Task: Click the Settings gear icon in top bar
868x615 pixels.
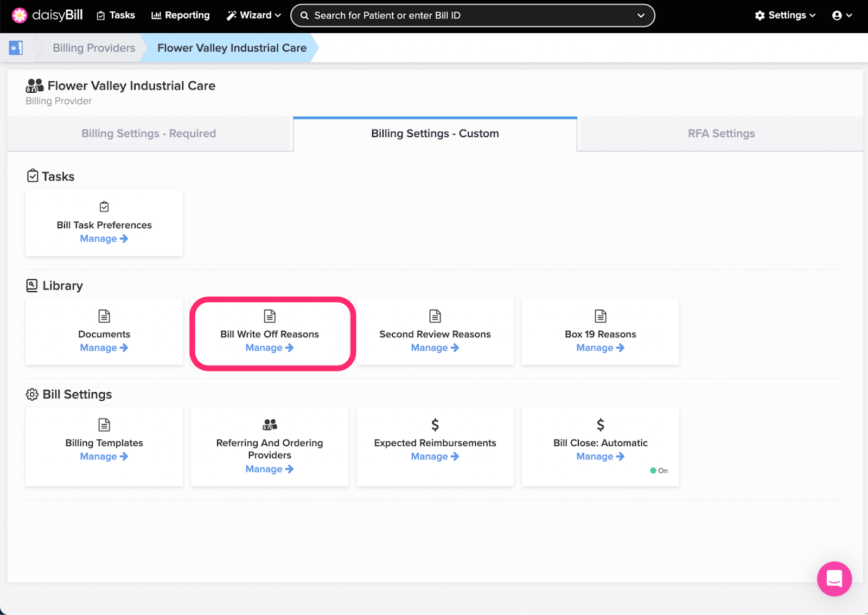Action: [760, 15]
